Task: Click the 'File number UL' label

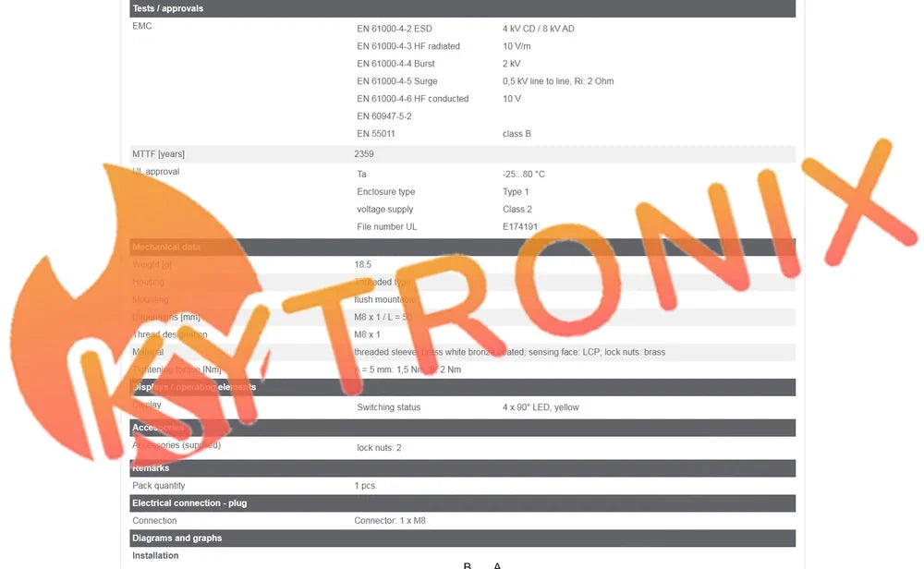Action: point(386,227)
